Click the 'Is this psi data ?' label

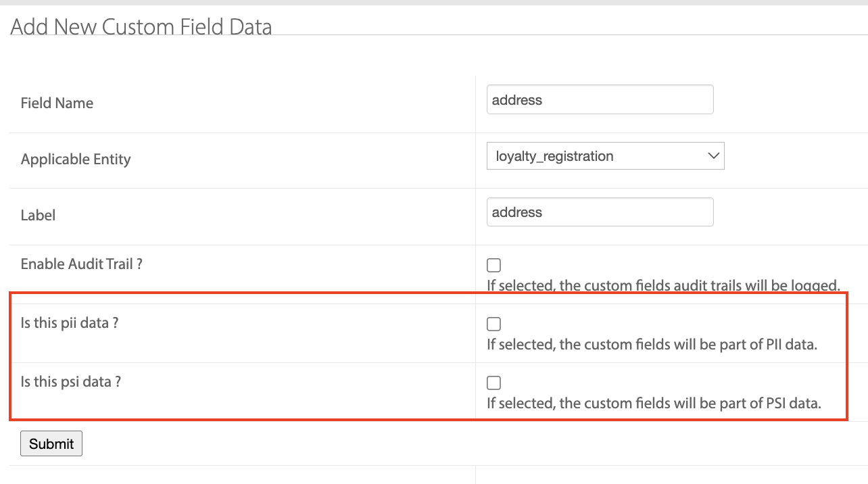point(71,382)
